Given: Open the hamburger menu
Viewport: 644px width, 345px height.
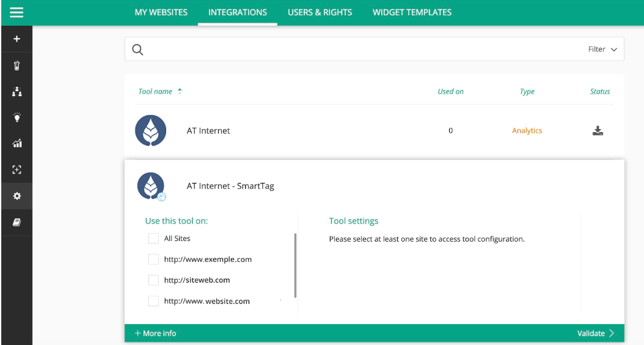Looking at the screenshot, I should click(16, 12).
